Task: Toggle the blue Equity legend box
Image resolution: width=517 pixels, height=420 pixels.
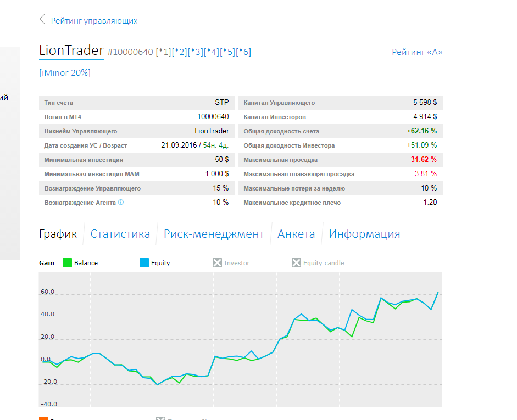Action: (144, 263)
